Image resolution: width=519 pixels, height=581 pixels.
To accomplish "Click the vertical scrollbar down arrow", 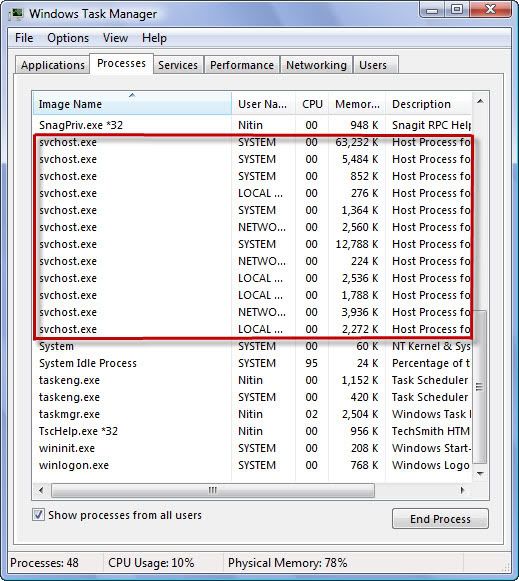I will point(480,474).
